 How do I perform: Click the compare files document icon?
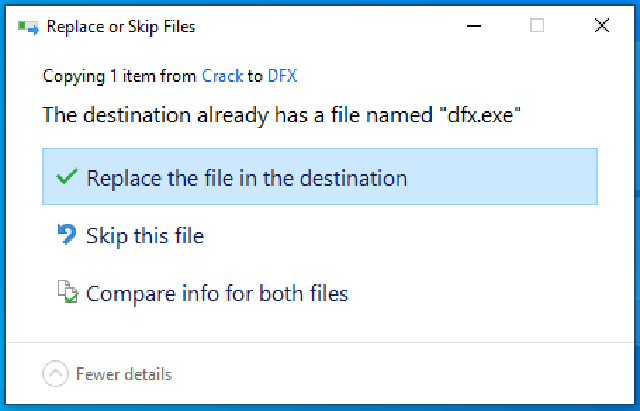coord(67,293)
